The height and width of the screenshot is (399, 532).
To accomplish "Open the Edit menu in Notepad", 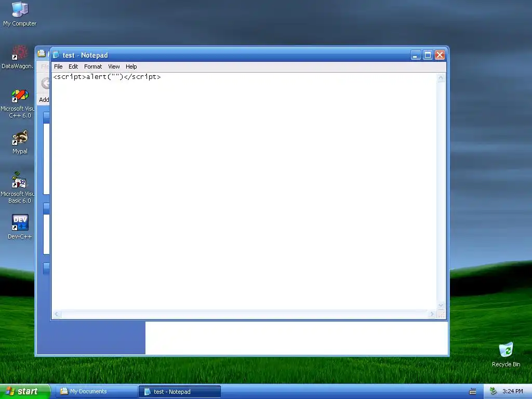I will pyautogui.click(x=73, y=66).
